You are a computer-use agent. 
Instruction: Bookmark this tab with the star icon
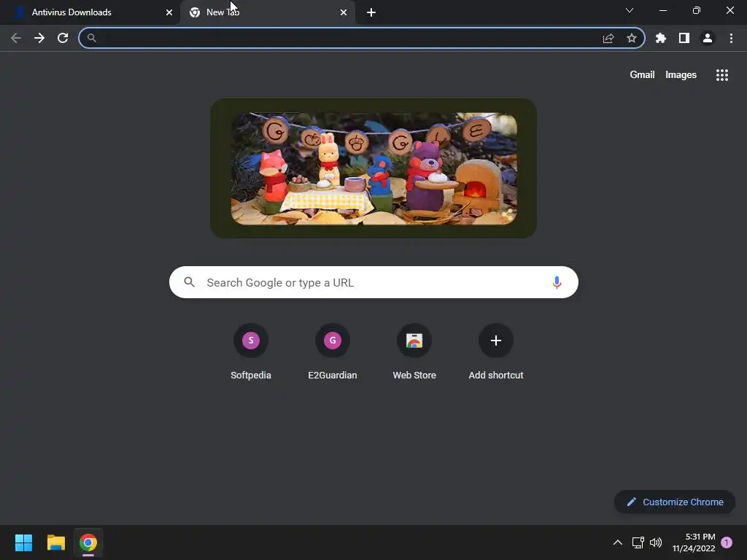click(632, 38)
